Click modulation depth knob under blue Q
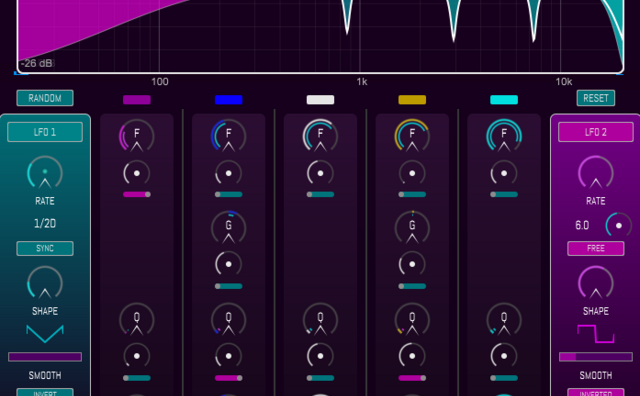This screenshot has width=640, height=396. 229,356
